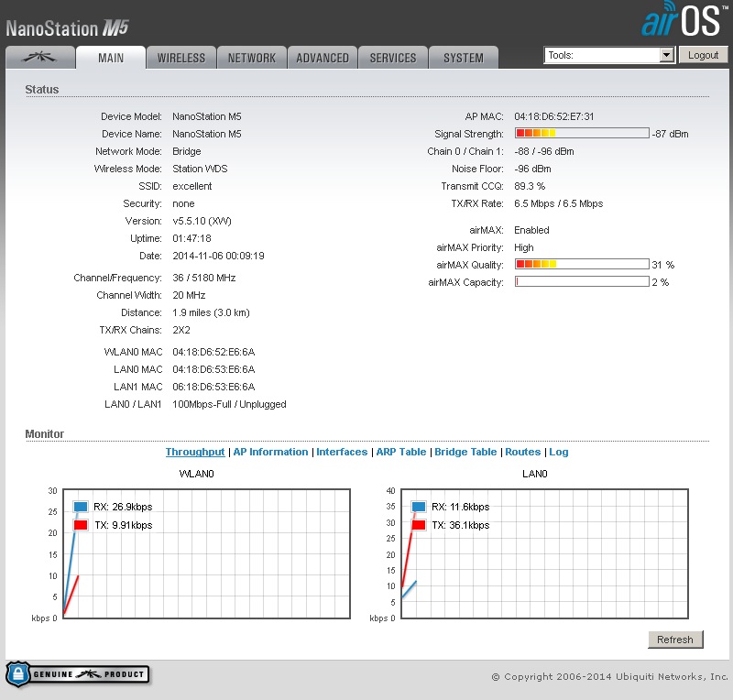Image resolution: width=733 pixels, height=700 pixels.
Task: Show the Interfaces monitor view
Action: (x=342, y=452)
